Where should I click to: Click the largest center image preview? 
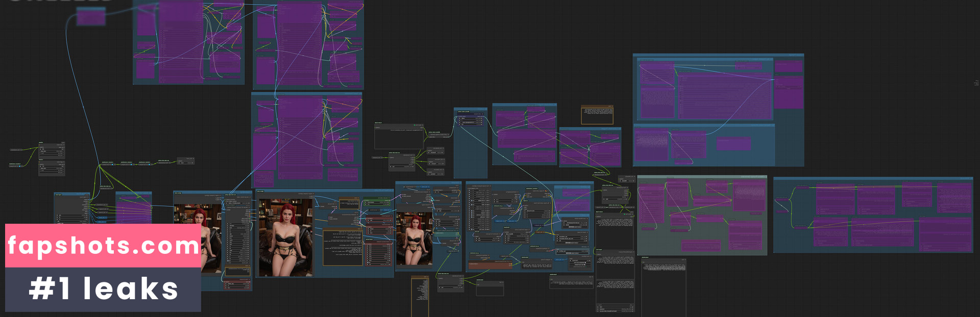(x=285, y=237)
